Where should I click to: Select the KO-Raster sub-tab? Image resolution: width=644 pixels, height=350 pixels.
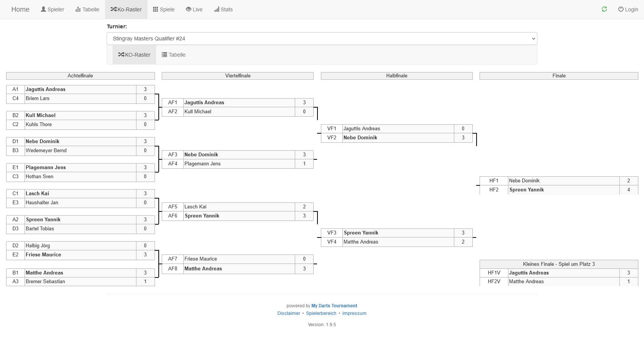click(134, 55)
